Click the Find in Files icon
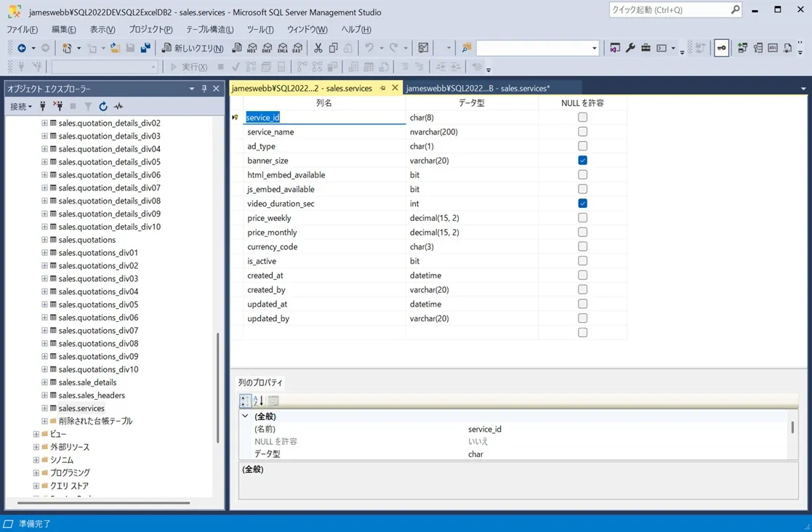Image resolution: width=812 pixels, height=532 pixels. [466, 48]
